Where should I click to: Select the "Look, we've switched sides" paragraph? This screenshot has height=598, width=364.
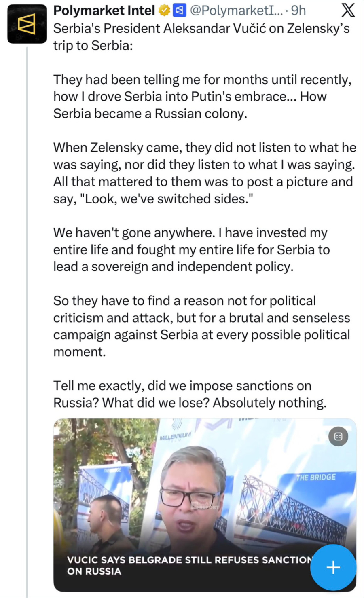[x=205, y=173]
